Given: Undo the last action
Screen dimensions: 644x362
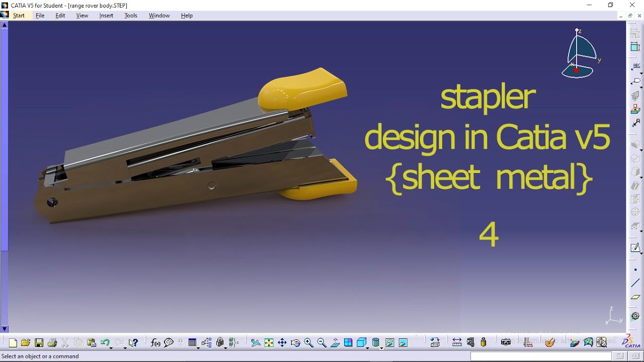Looking at the screenshot, I should pos(105,343).
